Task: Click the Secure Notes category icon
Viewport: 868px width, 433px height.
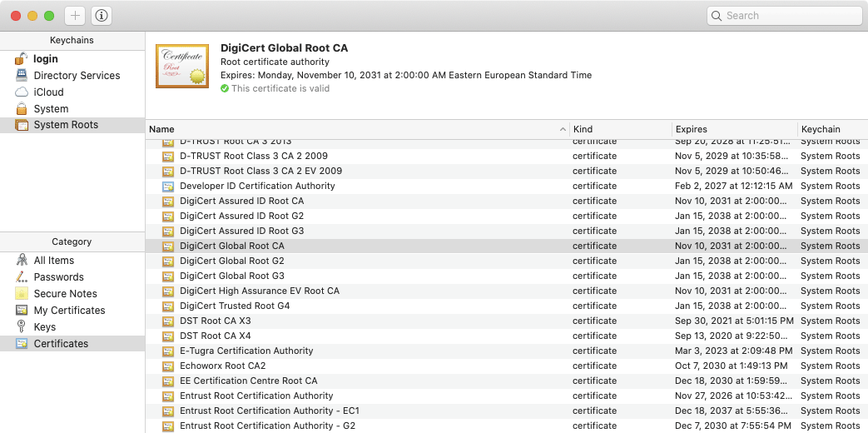Action: coord(22,294)
